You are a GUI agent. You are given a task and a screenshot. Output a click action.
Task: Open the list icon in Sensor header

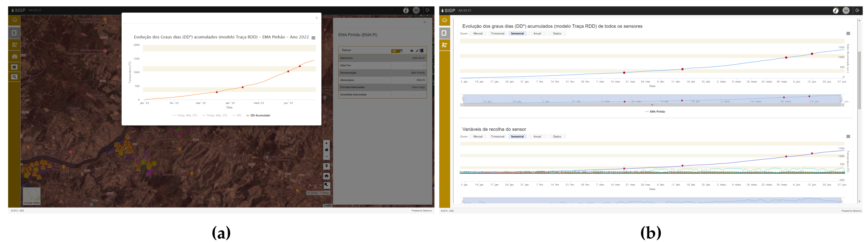(421, 51)
